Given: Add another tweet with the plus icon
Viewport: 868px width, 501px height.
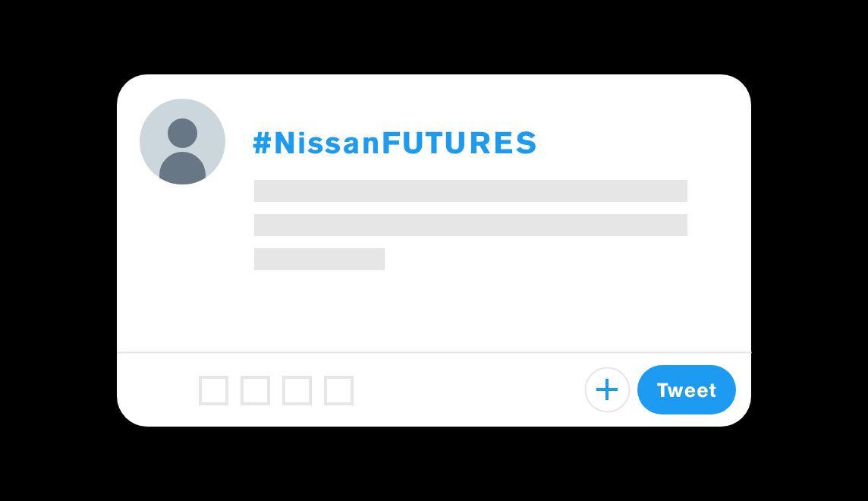Looking at the screenshot, I should (607, 390).
